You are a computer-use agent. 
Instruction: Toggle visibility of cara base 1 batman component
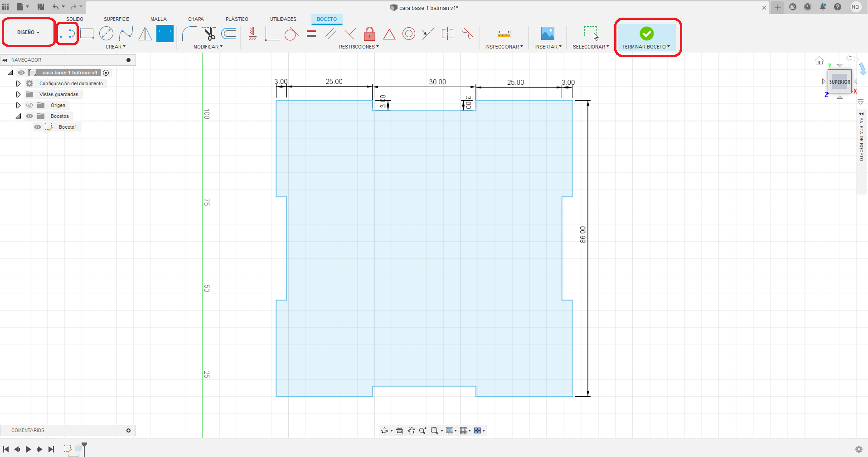coord(21,73)
